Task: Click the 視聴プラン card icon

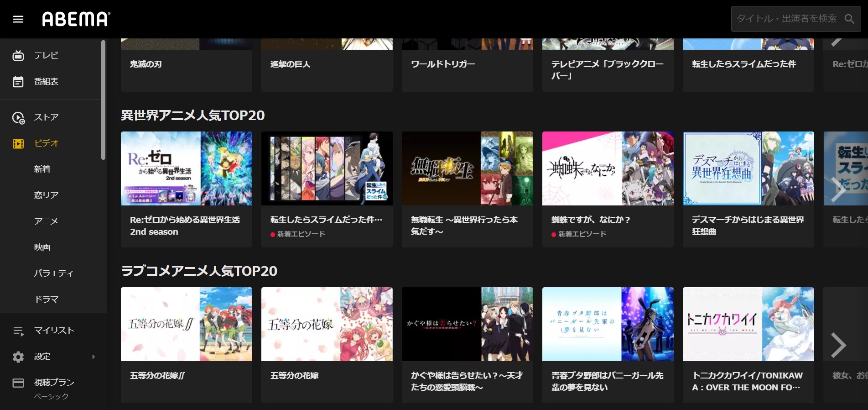Action: pos(18,383)
